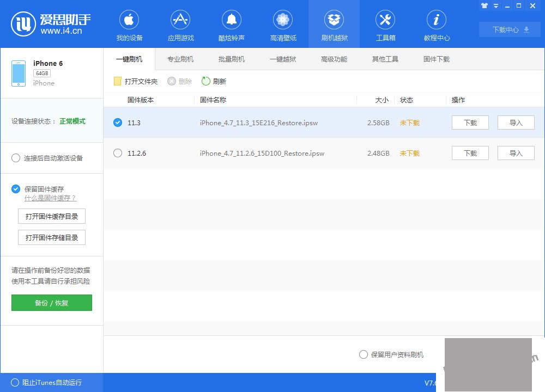Import firmware for the 11.3 row
Image resolution: width=545 pixels, height=392 pixels.
pyautogui.click(x=516, y=122)
